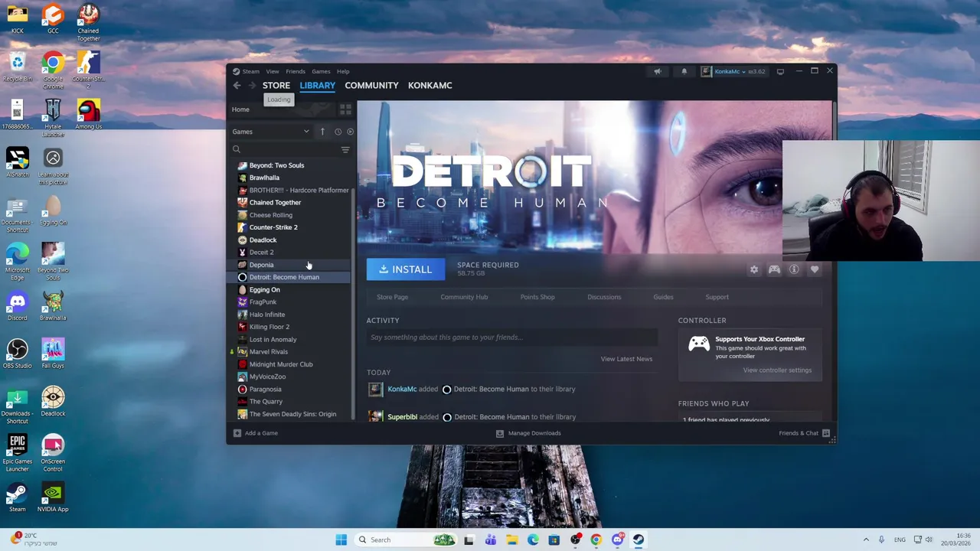Screen dimensions: 980x551
Task: Sort library with the up arrow icon
Action: coord(322,132)
